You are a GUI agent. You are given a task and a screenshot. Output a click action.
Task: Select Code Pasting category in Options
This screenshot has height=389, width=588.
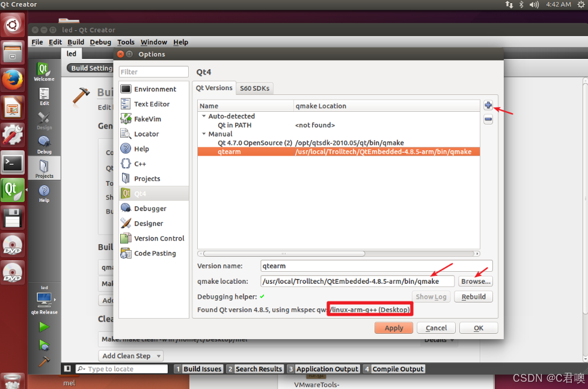(154, 253)
